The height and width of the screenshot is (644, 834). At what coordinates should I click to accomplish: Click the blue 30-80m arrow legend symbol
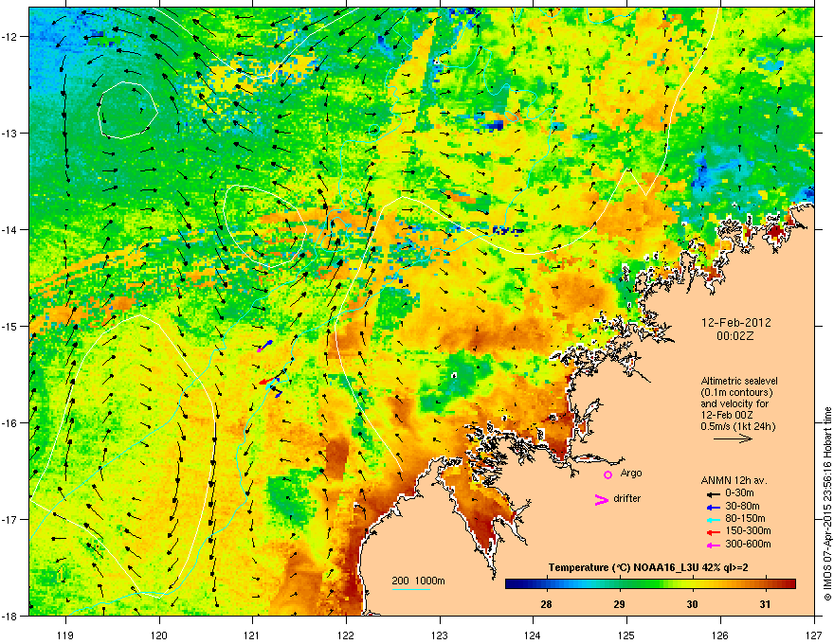pos(714,508)
